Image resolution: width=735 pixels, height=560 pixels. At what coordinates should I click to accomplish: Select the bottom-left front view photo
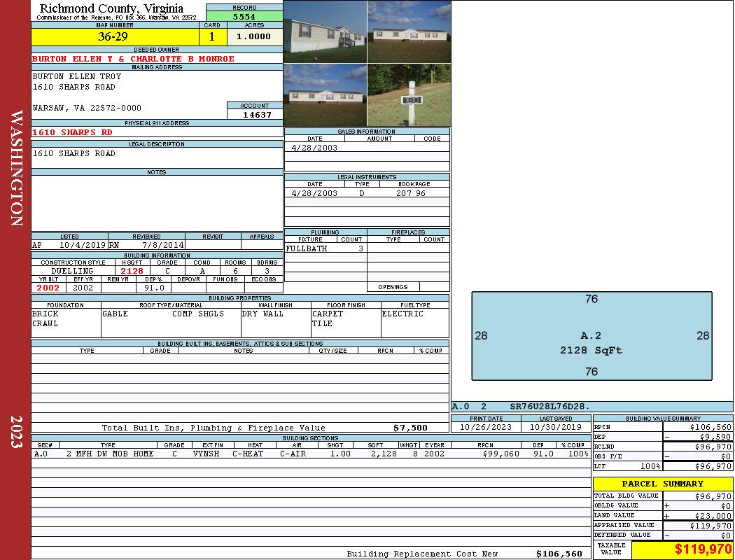tap(325, 95)
